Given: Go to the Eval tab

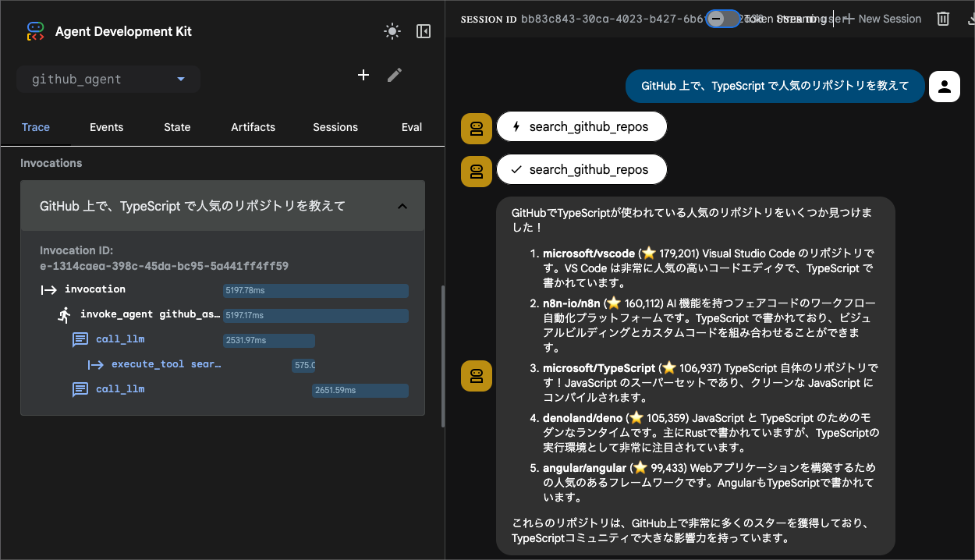Looking at the screenshot, I should [412, 127].
